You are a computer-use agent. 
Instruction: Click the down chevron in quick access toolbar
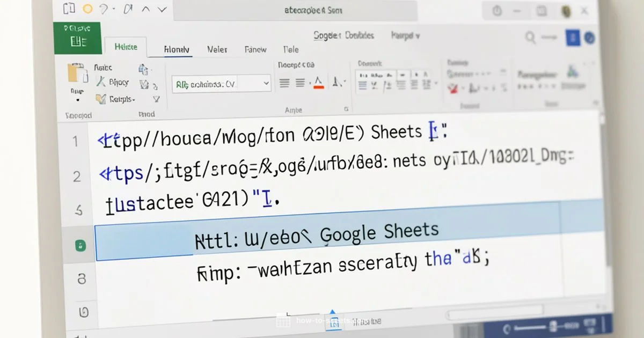(162, 9)
